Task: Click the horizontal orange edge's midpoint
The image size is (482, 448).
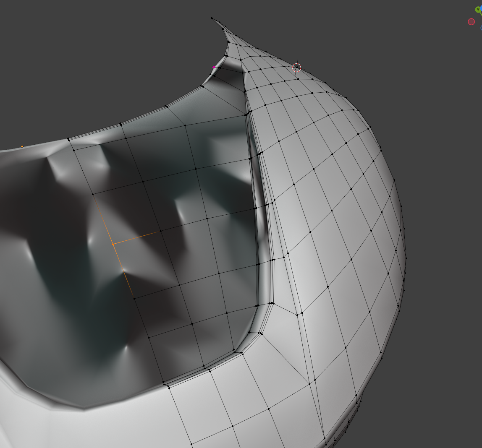Action: pyautogui.click(x=136, y=237)
